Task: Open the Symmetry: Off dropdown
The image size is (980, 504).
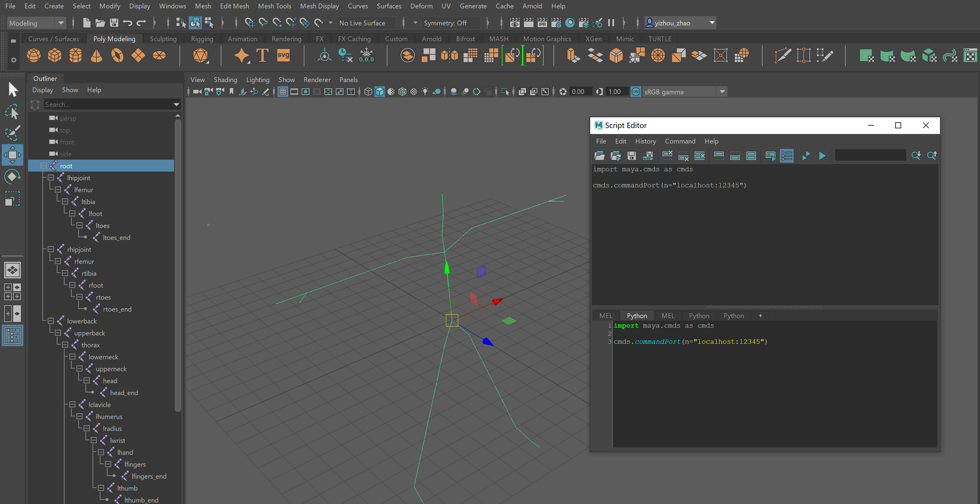Action: click(451, 23)
